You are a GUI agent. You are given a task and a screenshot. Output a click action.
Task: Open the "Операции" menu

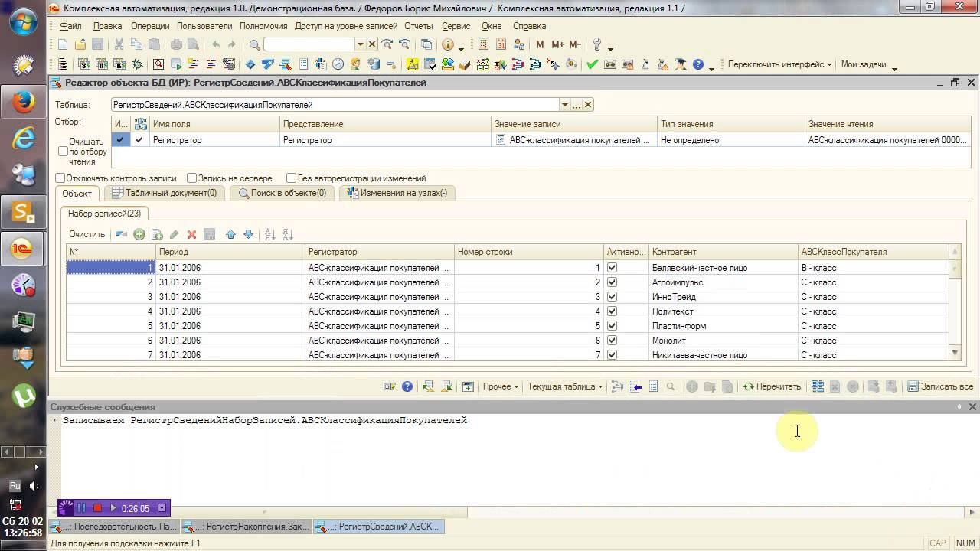(x=150, y=26)
